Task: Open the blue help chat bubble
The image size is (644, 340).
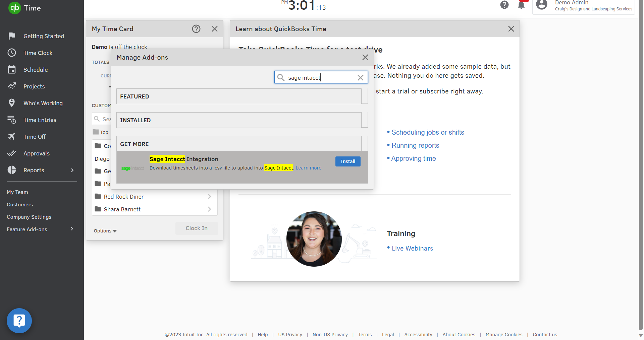Action: click(x=19, y=321)
